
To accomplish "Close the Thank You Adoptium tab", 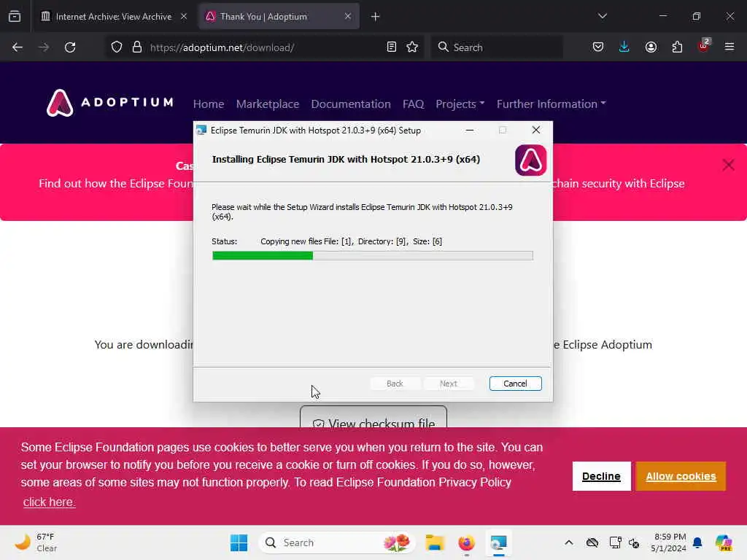I will 348,17.
